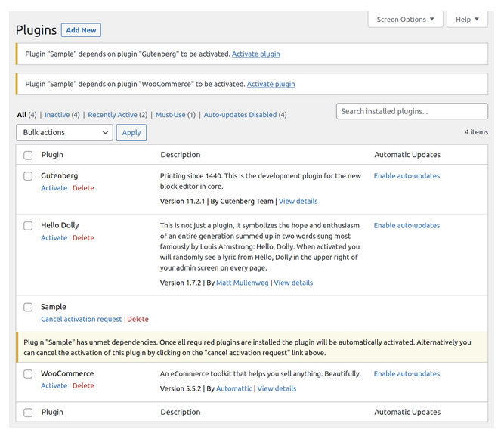This screenshot has width=504, height=439.
Task: Click the 4 items count text
Action: [x=476, y=132]
